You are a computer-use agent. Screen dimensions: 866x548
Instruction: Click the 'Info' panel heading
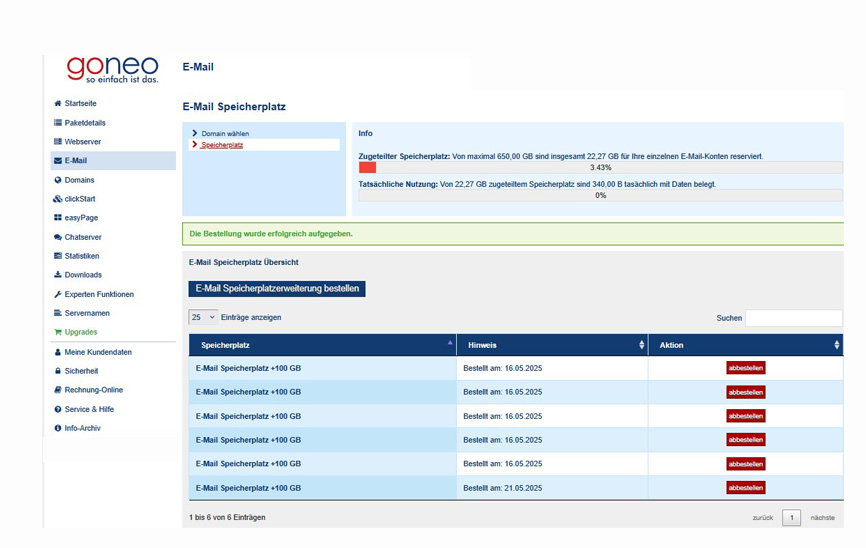pos(365,133)
